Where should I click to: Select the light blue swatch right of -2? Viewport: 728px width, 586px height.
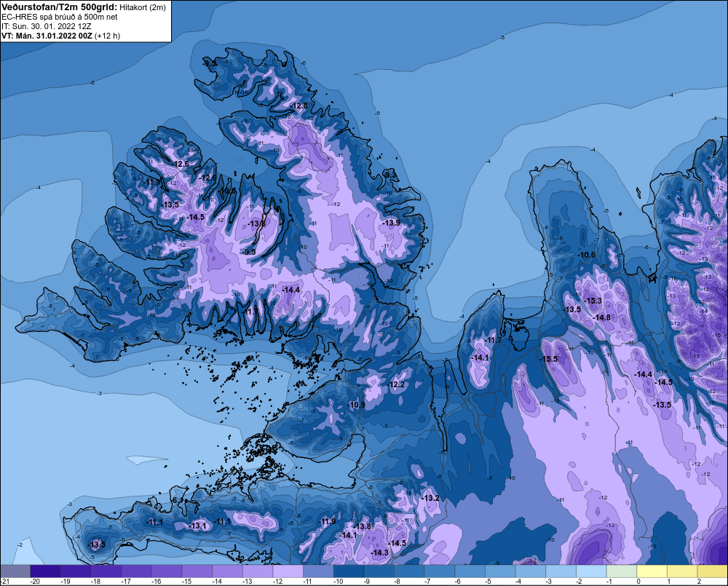(x=591, y=571)
